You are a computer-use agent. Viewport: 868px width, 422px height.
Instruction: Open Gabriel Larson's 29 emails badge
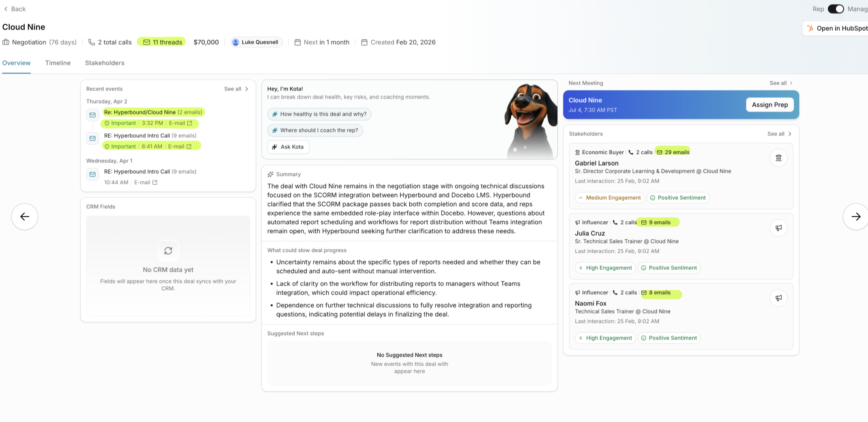pos(673,152)
